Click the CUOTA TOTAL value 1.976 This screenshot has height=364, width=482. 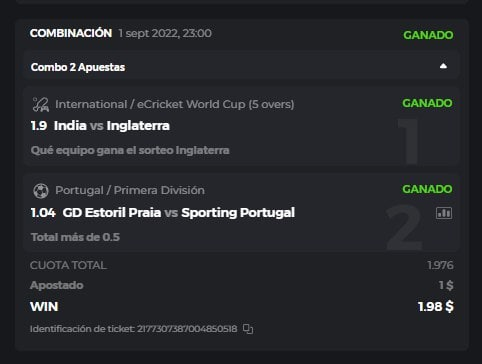pos(440,265)
